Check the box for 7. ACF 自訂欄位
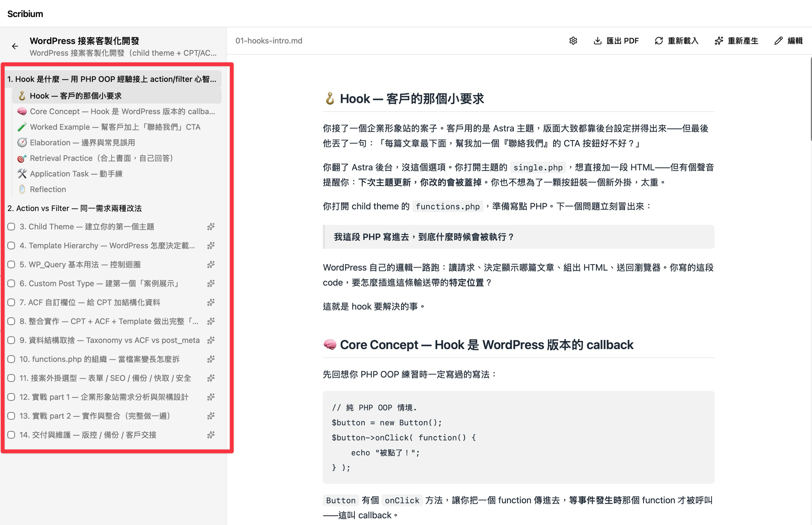This screenshot has height=525, width=812. pyautogui.click(x=11, y=302)
